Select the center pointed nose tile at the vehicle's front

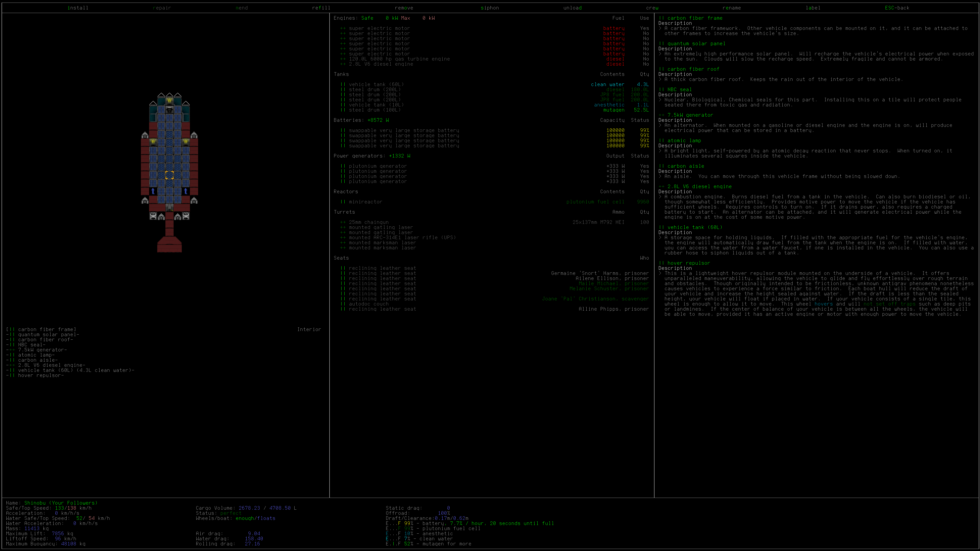(169, 95)
